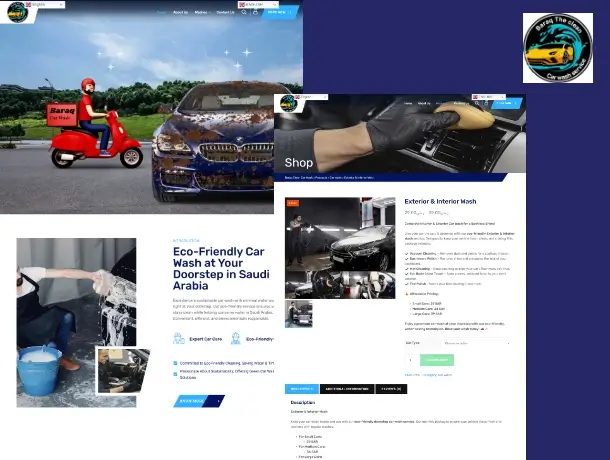Open the cart icon in the homepage header
This screenshot has width=610, height=460.
point(255,12)
